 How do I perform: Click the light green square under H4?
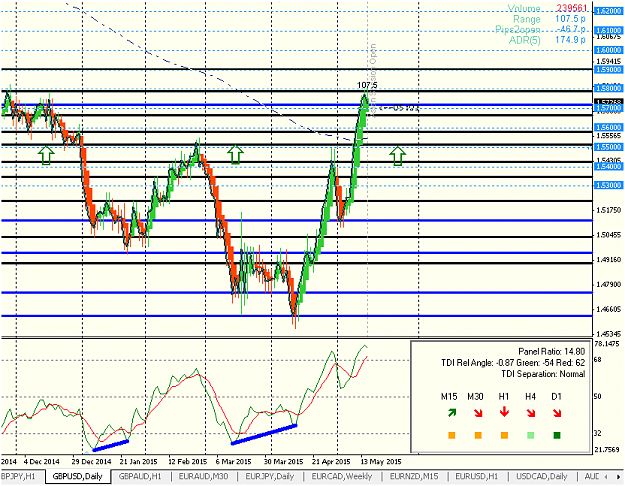tap(531, 435)
